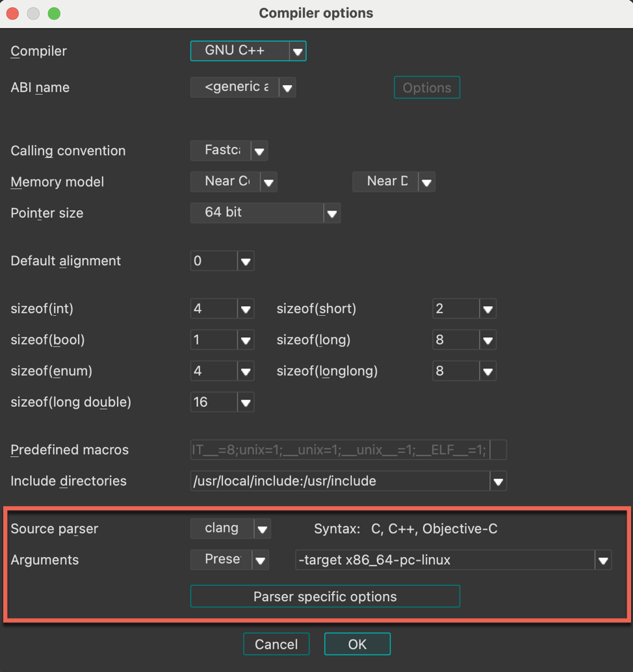Expand the Include directories dropdown
Viewport: 633px width, 672px height.
tap(498, 481)
